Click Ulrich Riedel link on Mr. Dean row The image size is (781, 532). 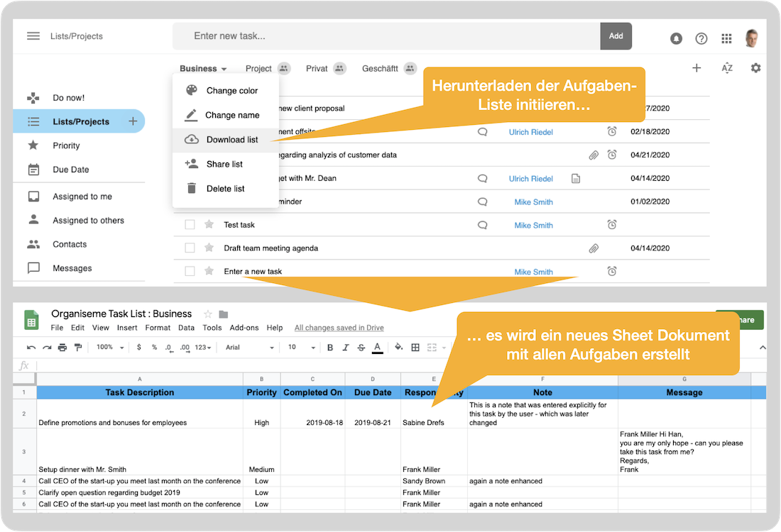[x=530, y=179]
